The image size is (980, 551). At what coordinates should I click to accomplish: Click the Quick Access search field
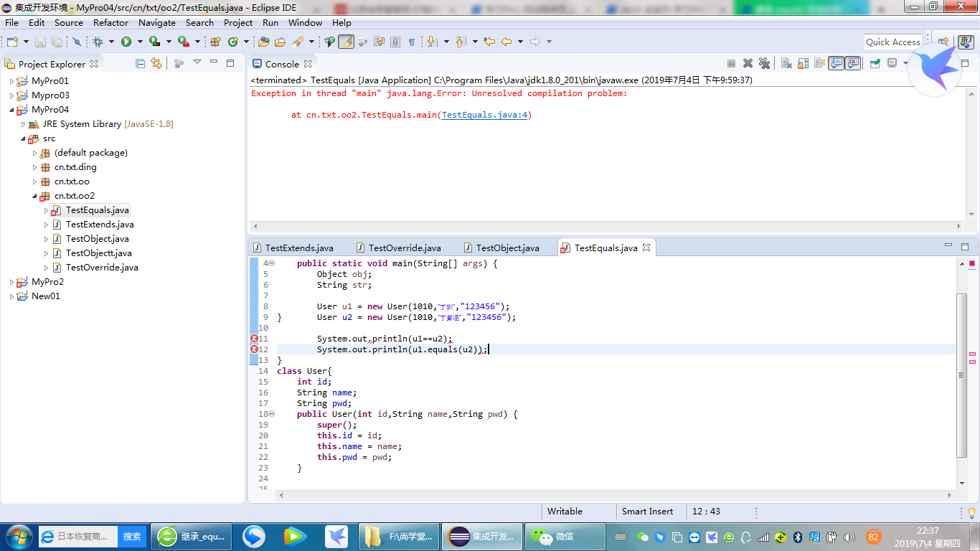pos(892,42)
